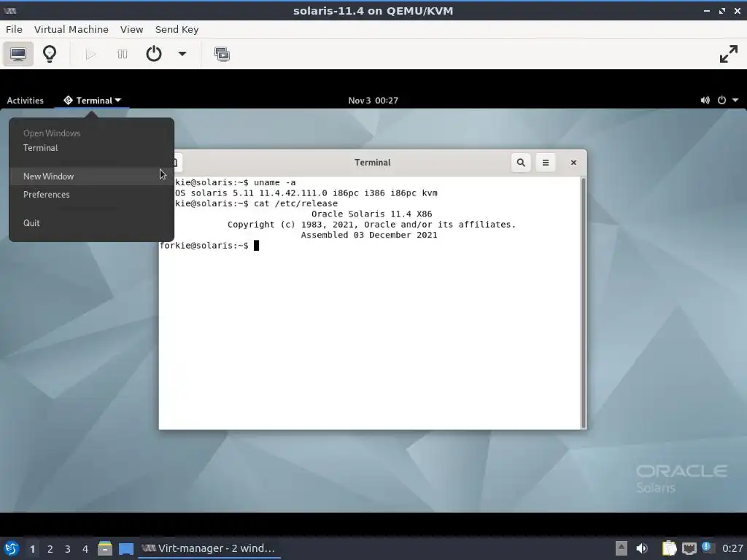Click the 'Oracle Solaris 11.4 X86' text
Image resolution: width=747 pixels, height=560 pixels.
371,214
